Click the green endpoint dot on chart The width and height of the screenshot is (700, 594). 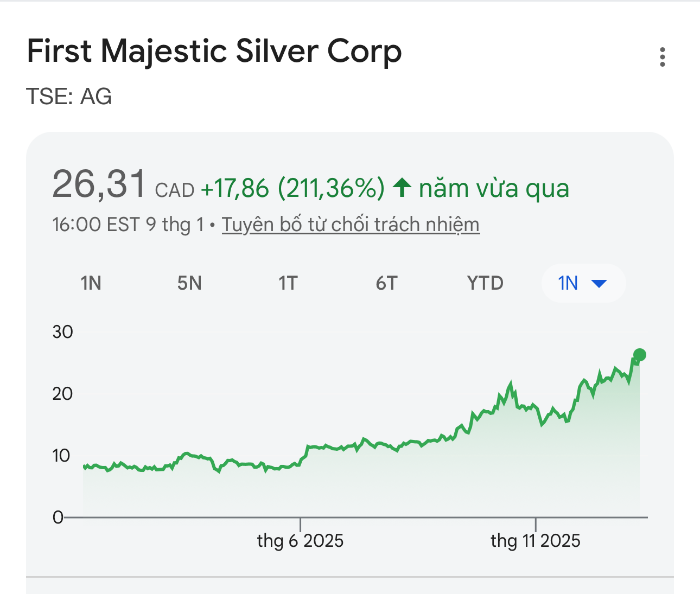tap(640, 355)
